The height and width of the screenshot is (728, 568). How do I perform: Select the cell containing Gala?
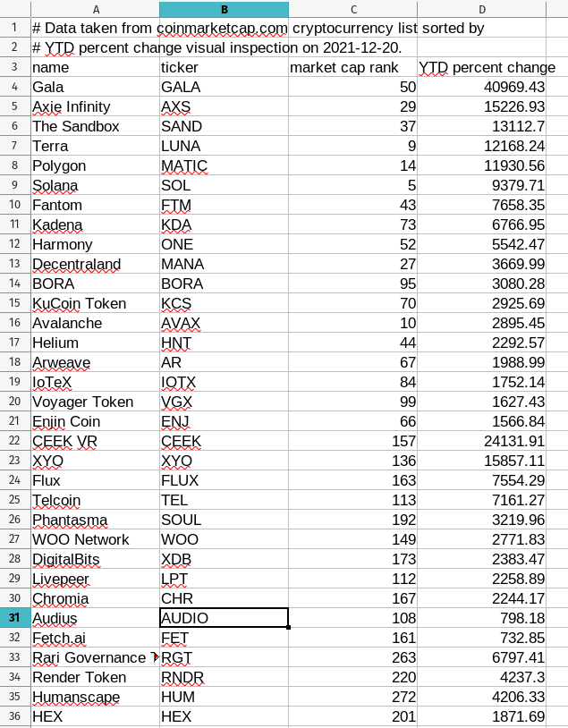click(95, 87)
